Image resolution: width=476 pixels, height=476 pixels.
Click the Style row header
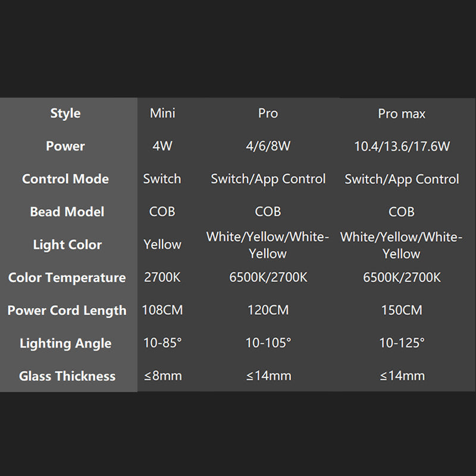[x=65, y=114]
